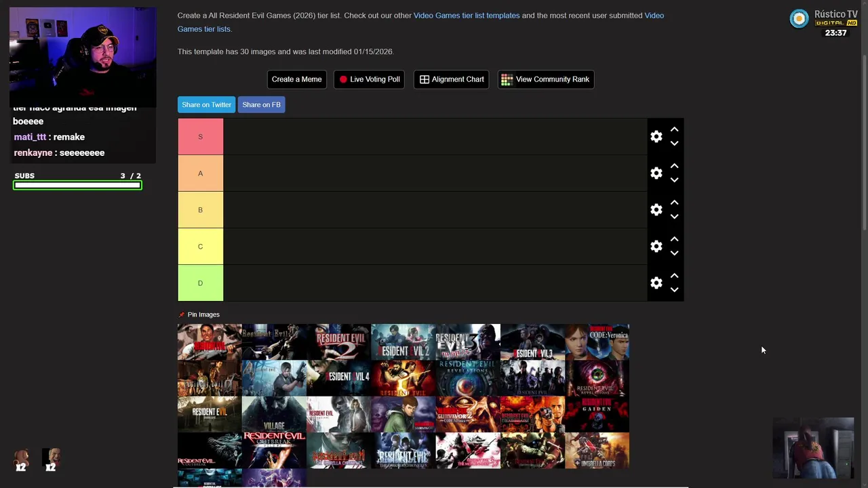Pick the Resident Evil Revelations eye thumbnail

coord(467,378)
